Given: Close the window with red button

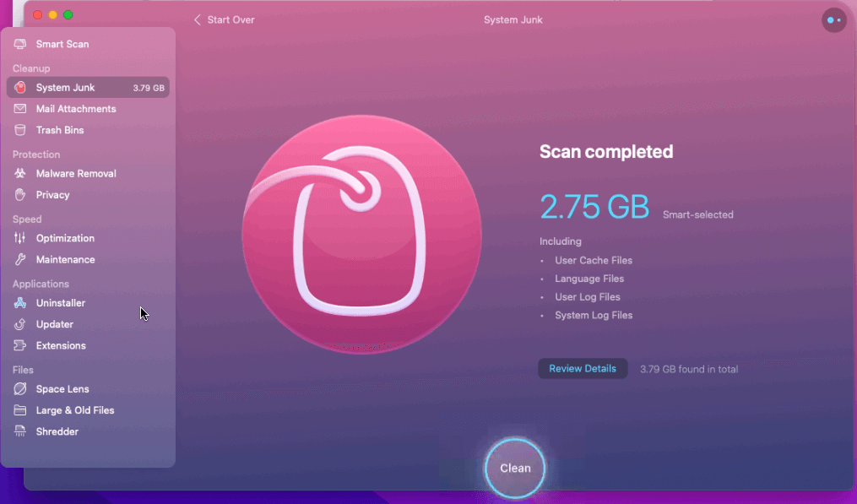Looking at the screenshot, I should point(38,14).
